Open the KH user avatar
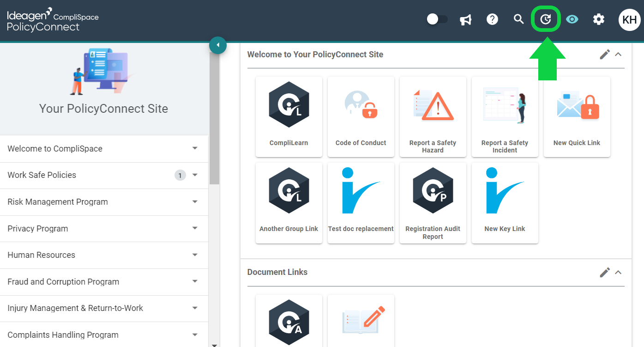Screen dimensions: 644x347 [x=630, y=19]
